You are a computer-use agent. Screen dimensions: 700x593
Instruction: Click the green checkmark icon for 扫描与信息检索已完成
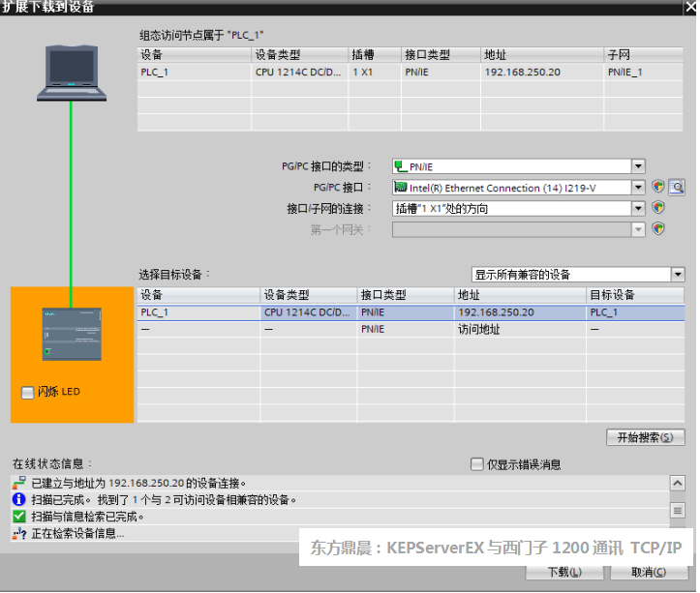click(x=19, y=517)
